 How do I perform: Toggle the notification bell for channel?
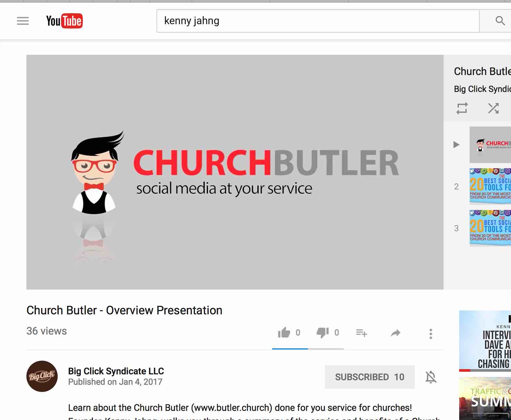(431, 377)
